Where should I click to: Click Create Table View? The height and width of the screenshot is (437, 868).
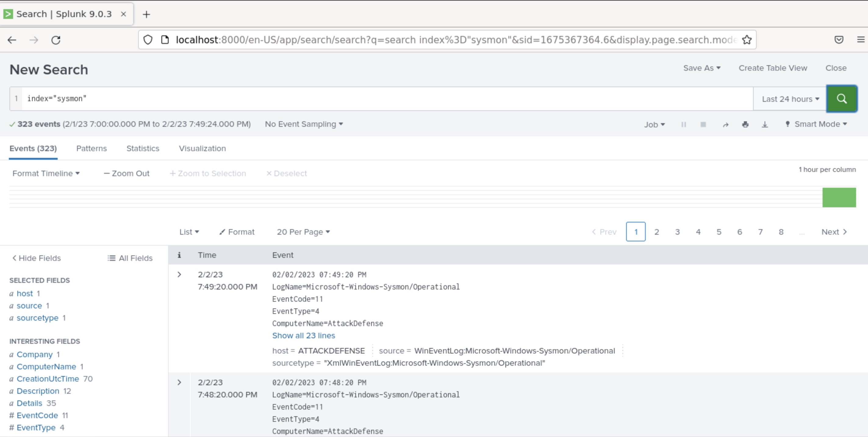click(773, 68)
